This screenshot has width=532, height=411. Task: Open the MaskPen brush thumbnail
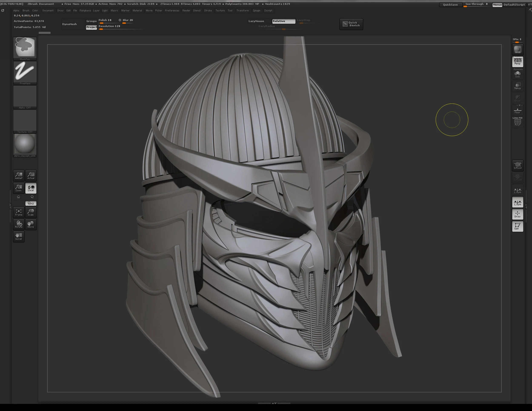click(25, 49)
